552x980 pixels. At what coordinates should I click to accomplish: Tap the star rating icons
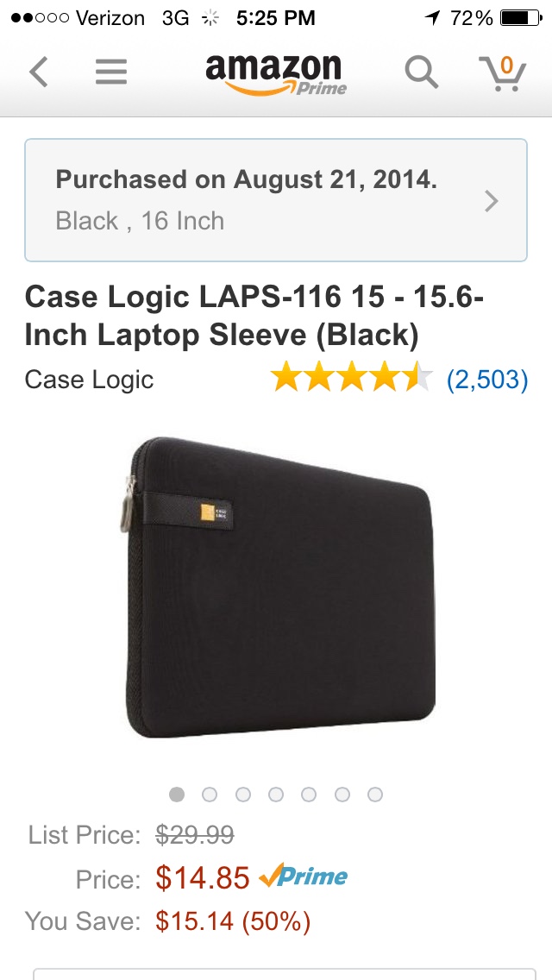click(351, 379)
